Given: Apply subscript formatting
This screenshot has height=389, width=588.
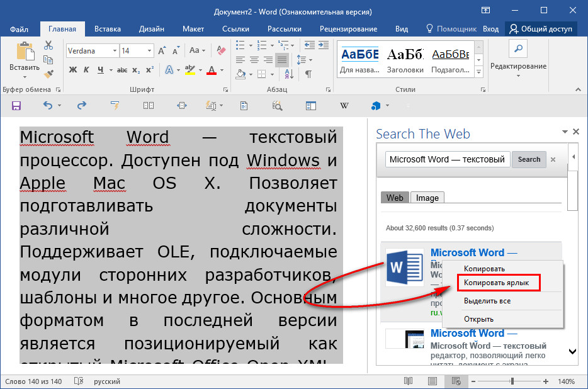Looking at the screenshot, I should coord(136,70).
